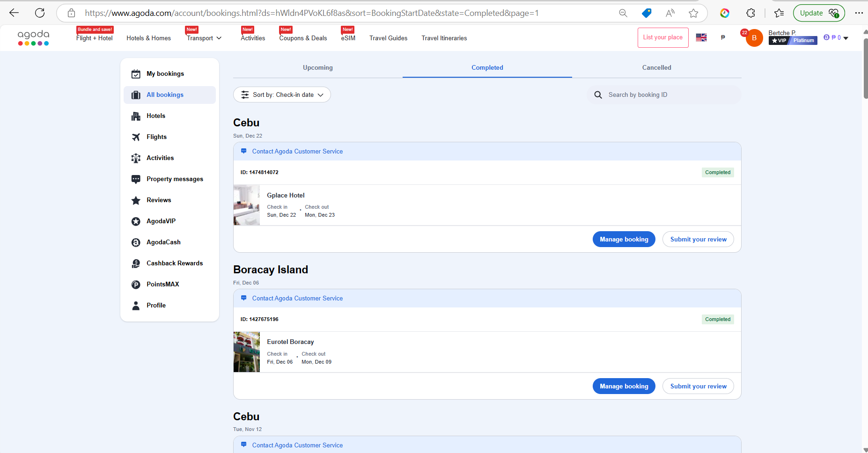The width and height of the screenshot is (868, 453).
Task: Contact Agoda Customer Service for Nov 12 Cebu
Action: point(297,445)
